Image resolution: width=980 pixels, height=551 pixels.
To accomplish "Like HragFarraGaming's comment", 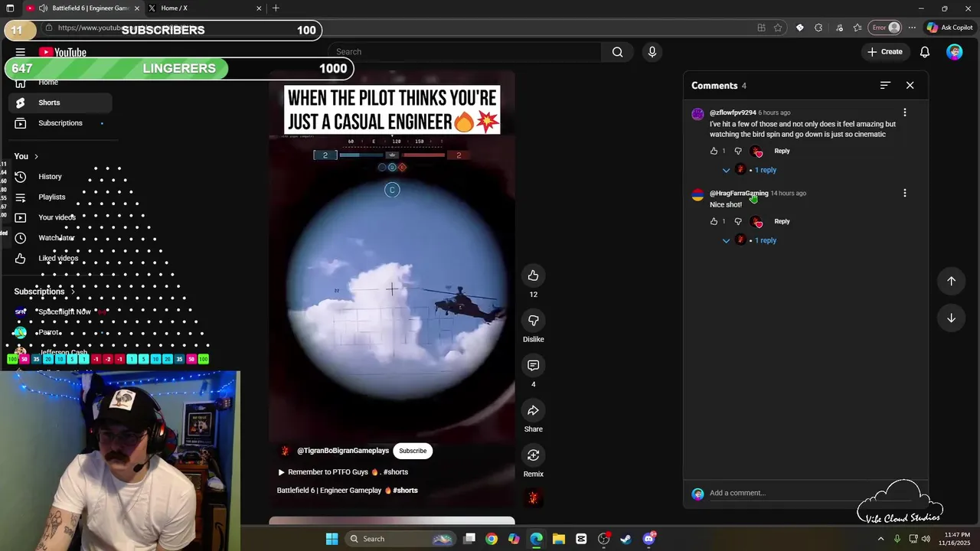I will point(714,221).
